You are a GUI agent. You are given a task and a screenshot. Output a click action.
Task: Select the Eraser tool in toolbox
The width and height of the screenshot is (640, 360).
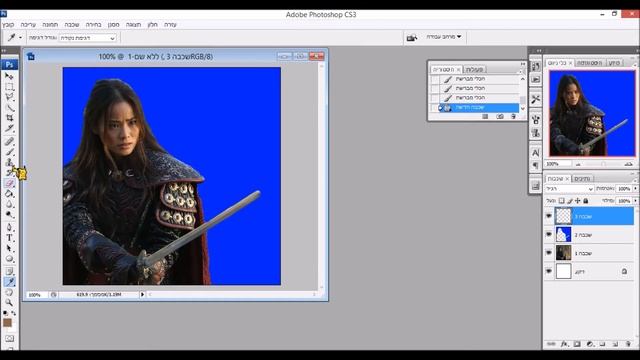pos(9,183)
